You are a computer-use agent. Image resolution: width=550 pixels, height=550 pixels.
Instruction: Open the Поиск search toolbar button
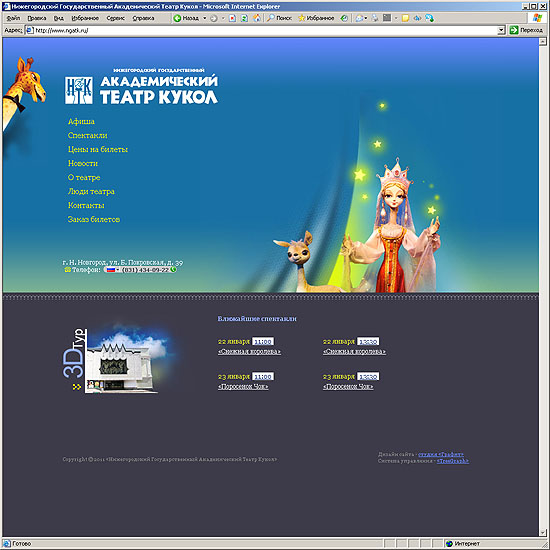pyautogui.click(x=279, y=18)
